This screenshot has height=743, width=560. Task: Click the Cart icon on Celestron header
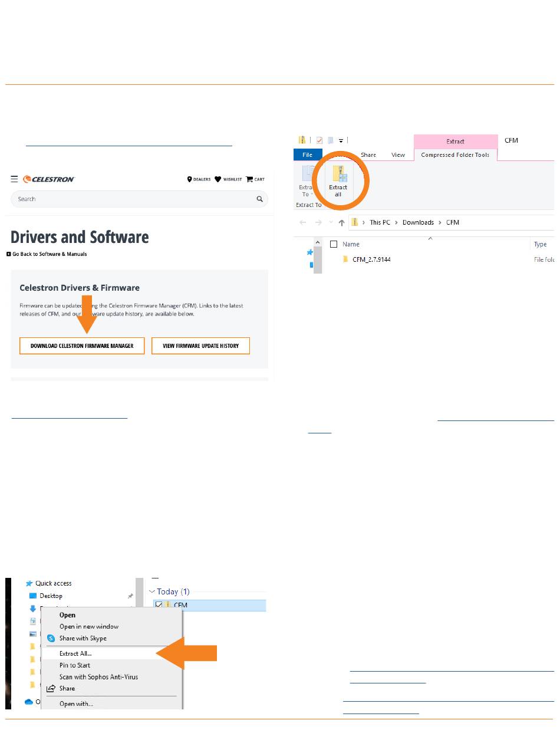point(249,179)
